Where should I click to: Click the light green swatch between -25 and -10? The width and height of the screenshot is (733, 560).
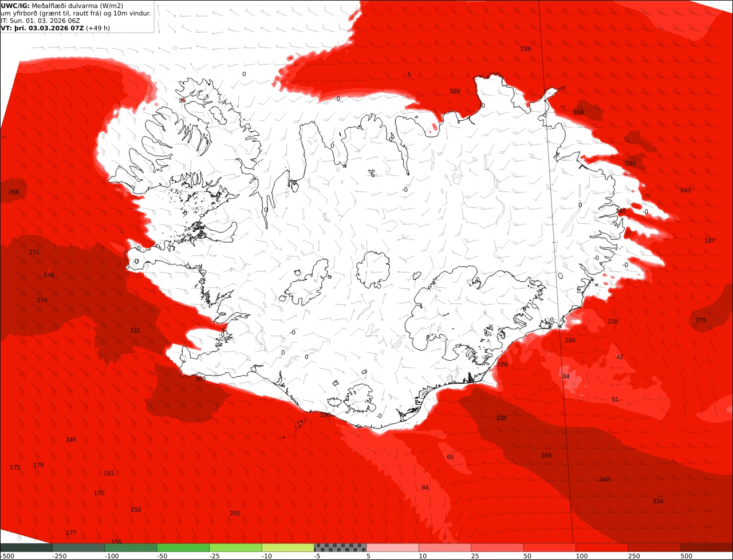click(x=235, y=547)
